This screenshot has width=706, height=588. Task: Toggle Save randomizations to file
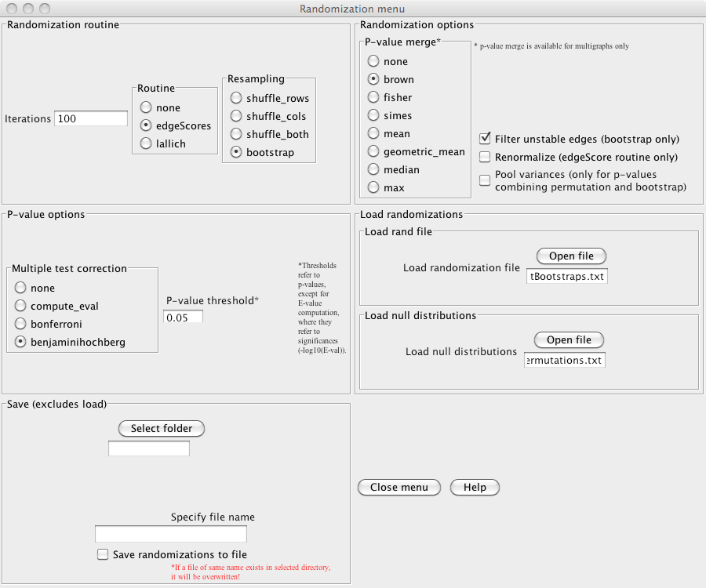click(x=103, y=555)
